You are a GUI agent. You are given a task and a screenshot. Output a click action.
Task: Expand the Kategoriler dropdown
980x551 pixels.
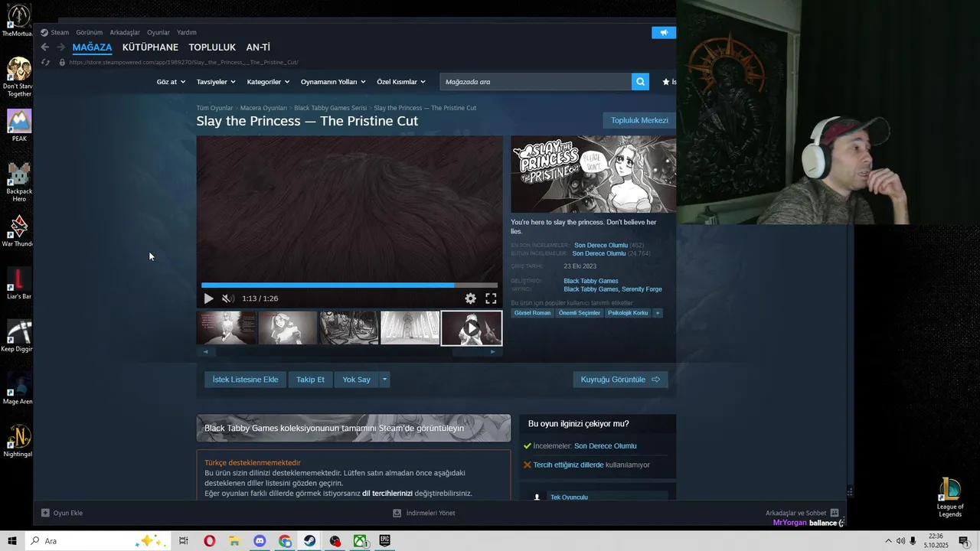tap(268, 82)
